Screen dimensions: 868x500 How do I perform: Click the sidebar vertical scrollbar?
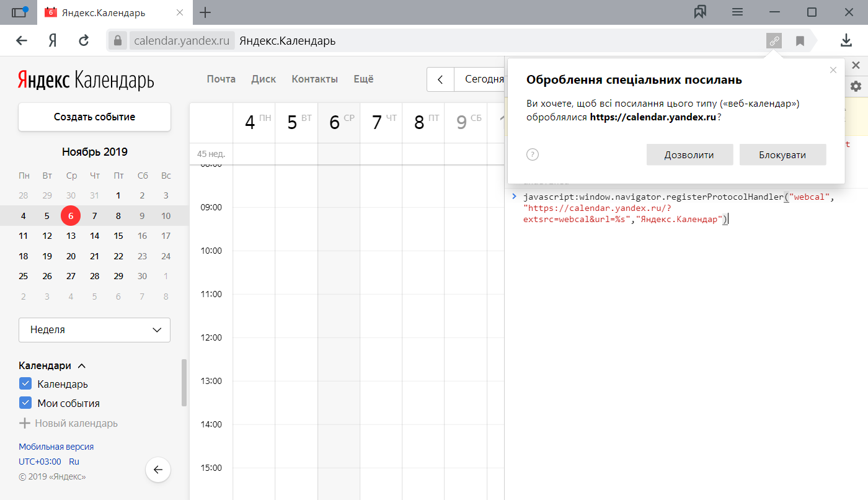click(x=184, y=383)
